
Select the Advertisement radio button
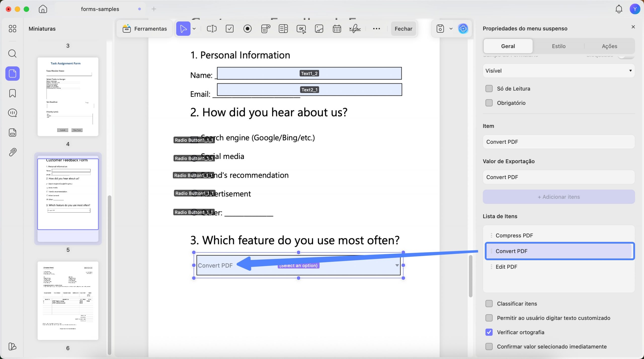[x=194, y=193]
